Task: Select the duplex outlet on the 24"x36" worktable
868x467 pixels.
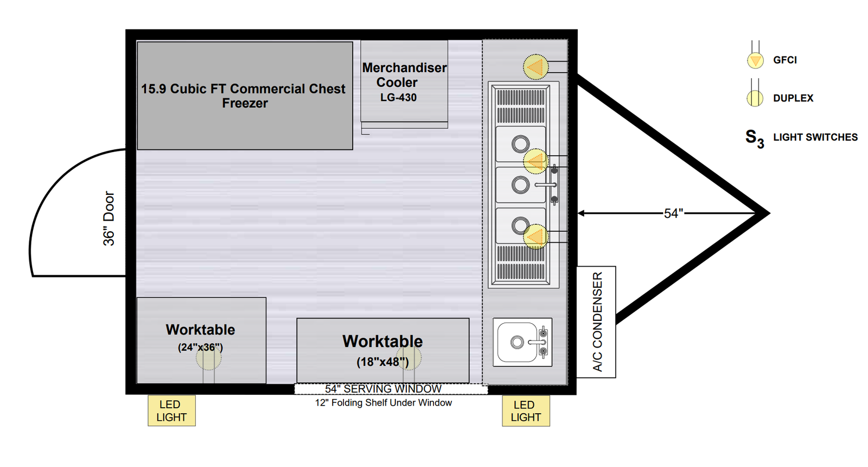Action: [x=209, y=358]
